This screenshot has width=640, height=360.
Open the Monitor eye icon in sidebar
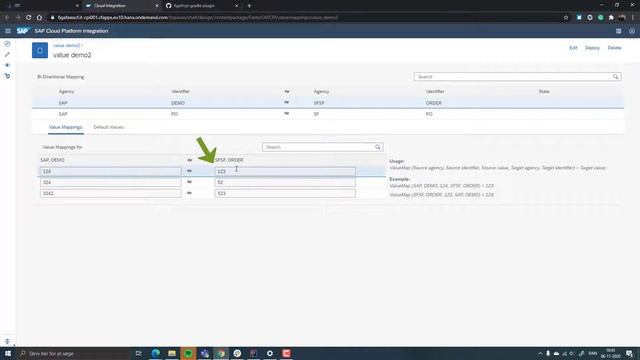coord(7,65)
